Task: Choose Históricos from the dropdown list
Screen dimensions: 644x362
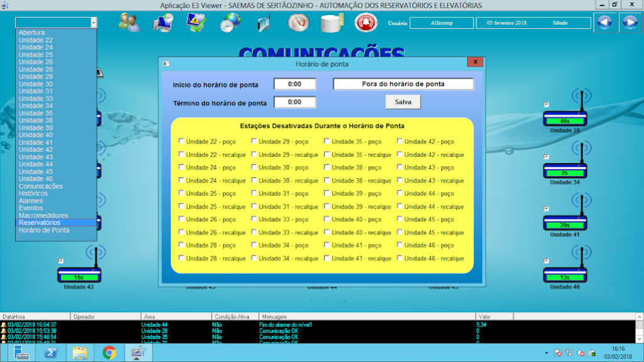Action: click(33, 193)
